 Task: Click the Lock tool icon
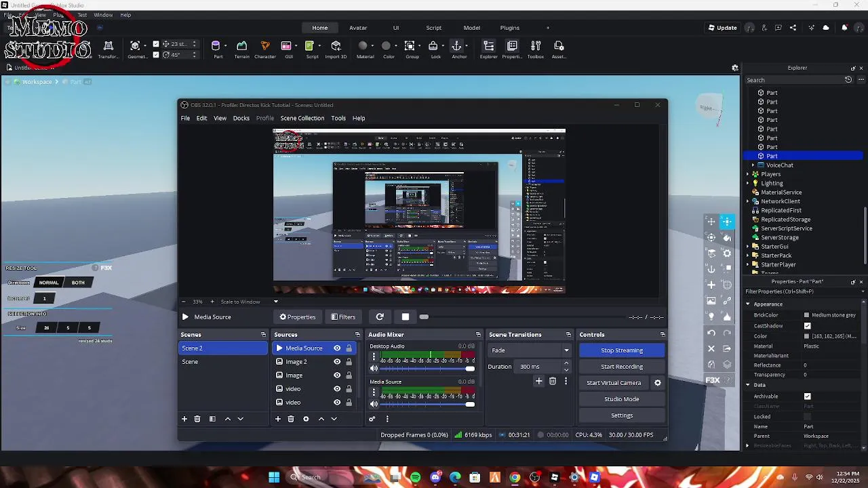[x=435, y=49]
